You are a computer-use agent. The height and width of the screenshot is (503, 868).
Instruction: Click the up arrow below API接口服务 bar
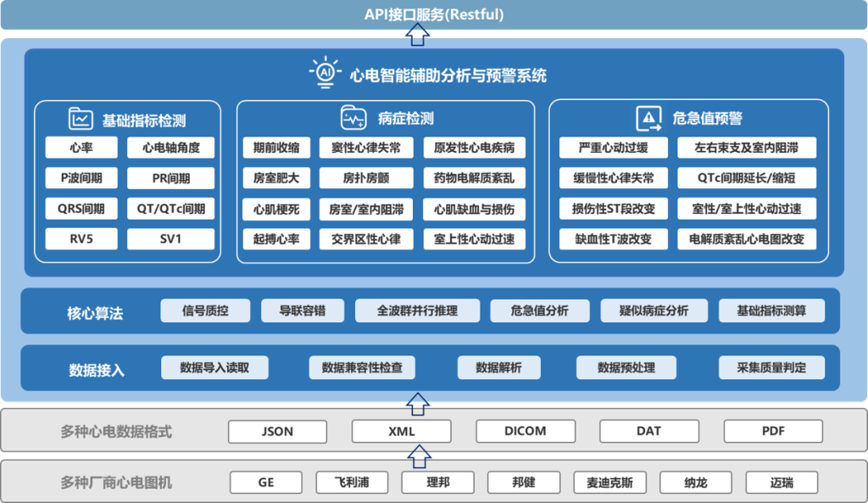tap(417, 36)
